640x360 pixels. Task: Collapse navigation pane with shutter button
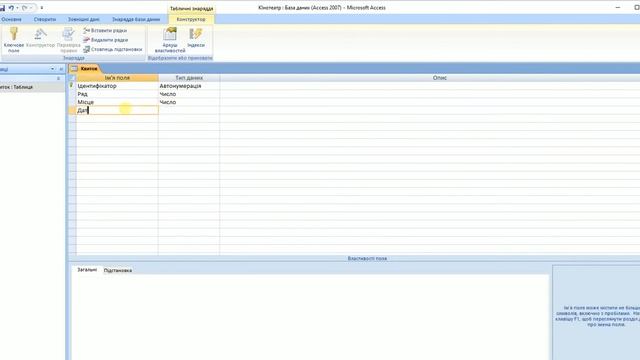point(61,69)
